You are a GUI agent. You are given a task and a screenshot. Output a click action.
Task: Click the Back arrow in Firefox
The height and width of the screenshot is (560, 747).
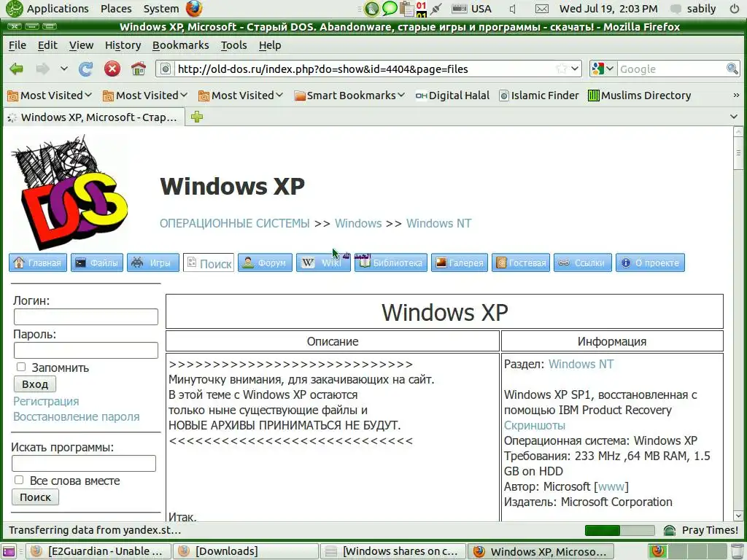[16, 69]
